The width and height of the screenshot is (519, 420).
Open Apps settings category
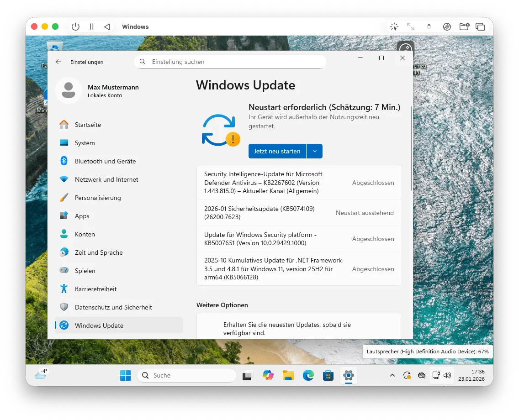point(118,216)
